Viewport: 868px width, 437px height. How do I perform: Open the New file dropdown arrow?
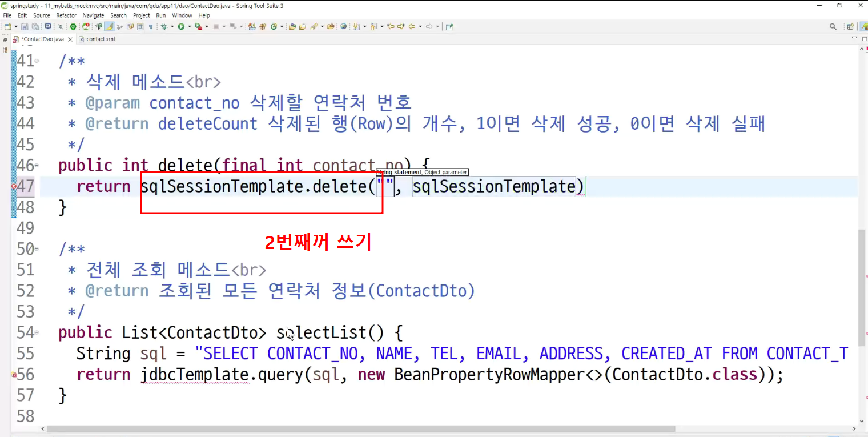tap(15, 26)
